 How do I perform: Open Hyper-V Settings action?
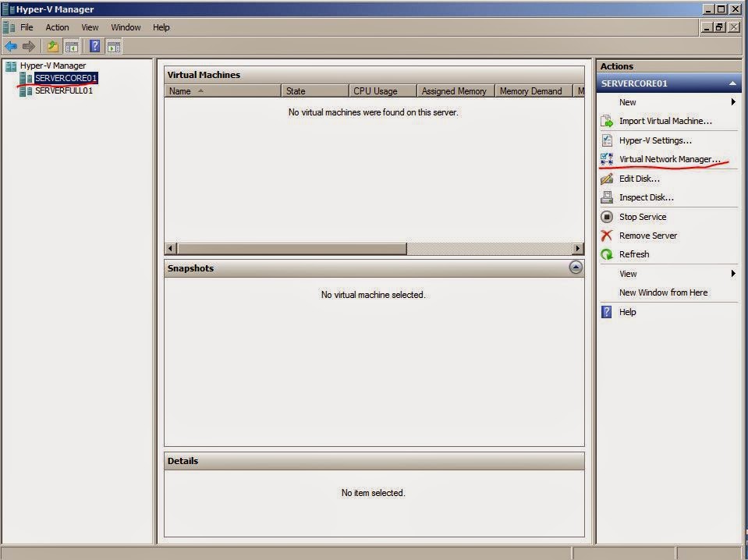point(655,140)
